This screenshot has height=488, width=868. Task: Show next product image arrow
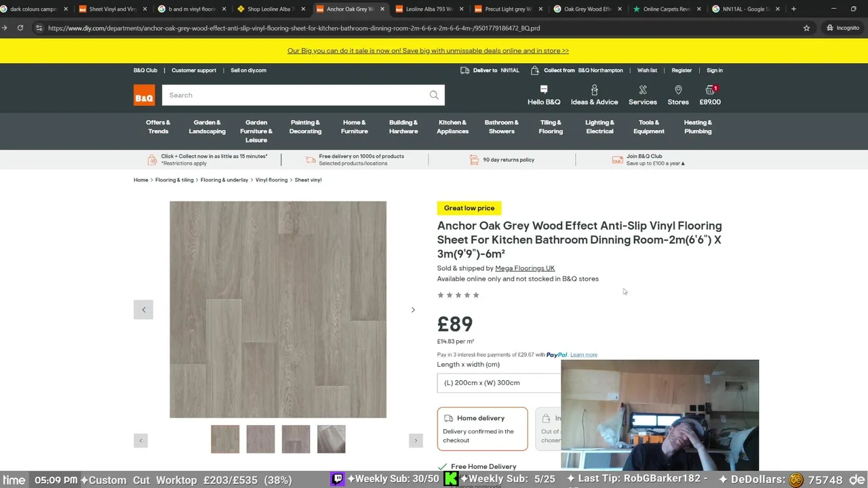click(x=413, y=310)
